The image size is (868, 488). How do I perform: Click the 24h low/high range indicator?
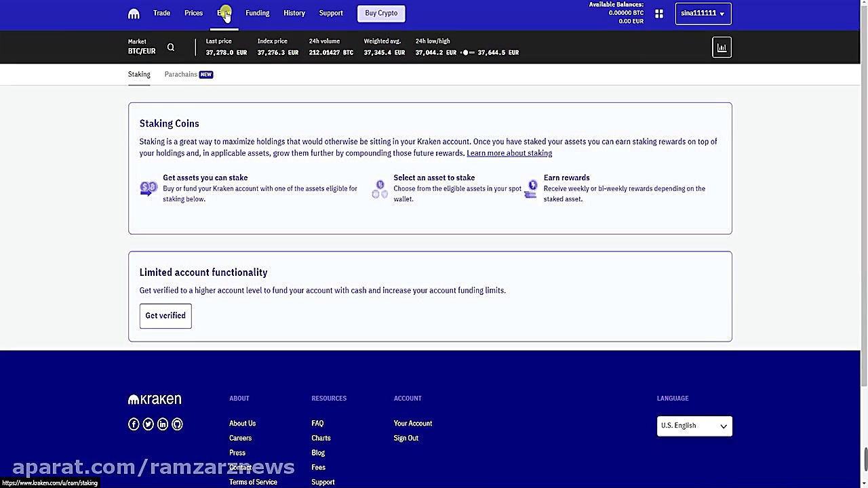[467, 52]
